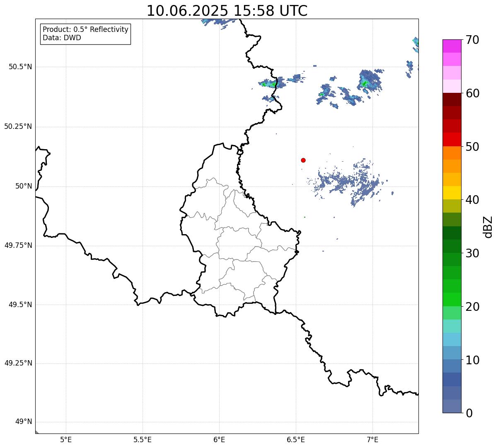Click the magenta top colorbar segment
Viewport: 498px width, 448px height.
pos(452,46)
